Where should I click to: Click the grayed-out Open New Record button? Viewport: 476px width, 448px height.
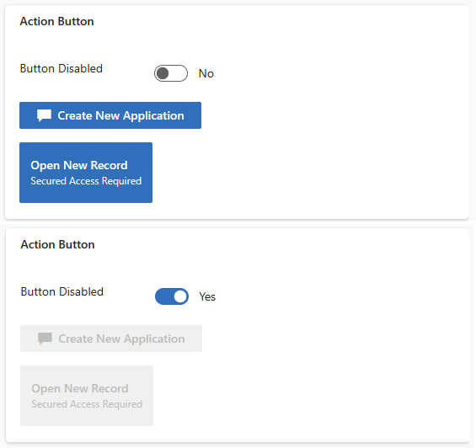[87, 396]
